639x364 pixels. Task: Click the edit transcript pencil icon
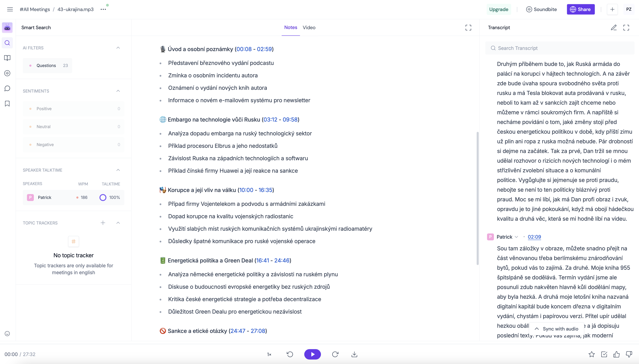point(614,27)
